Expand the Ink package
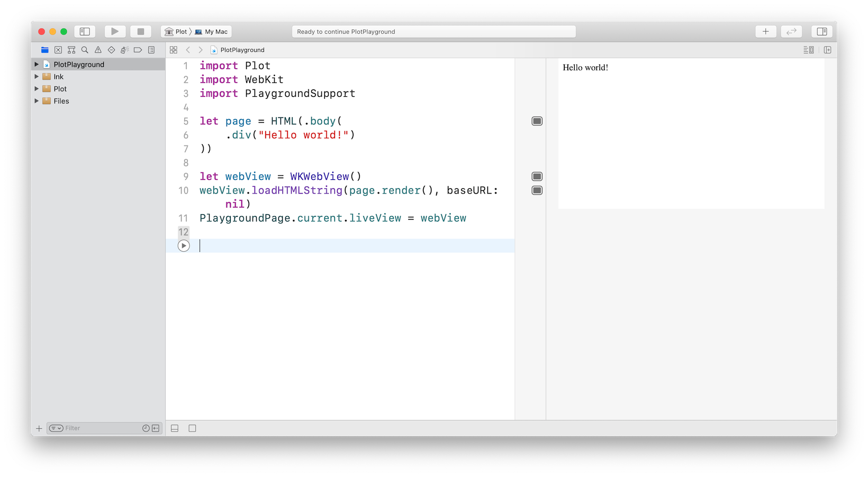This screenshot has height=477, width=868. pos(37,76)
